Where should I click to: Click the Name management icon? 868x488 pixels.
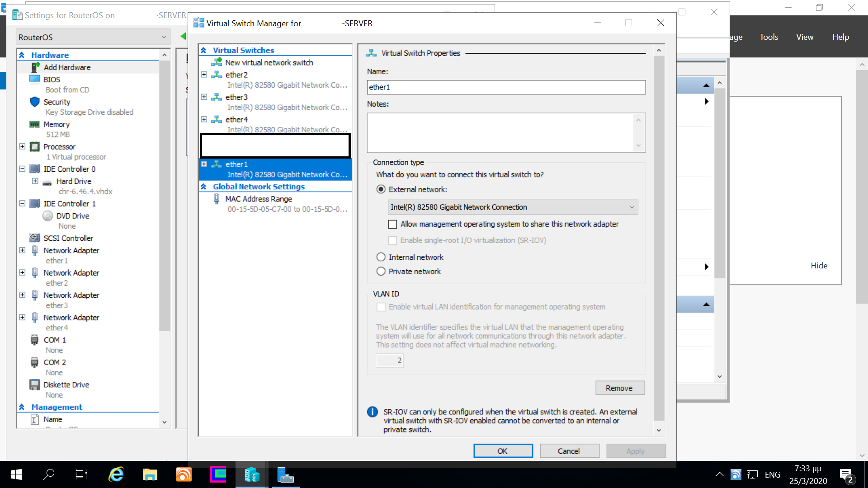tap(35, 419)
